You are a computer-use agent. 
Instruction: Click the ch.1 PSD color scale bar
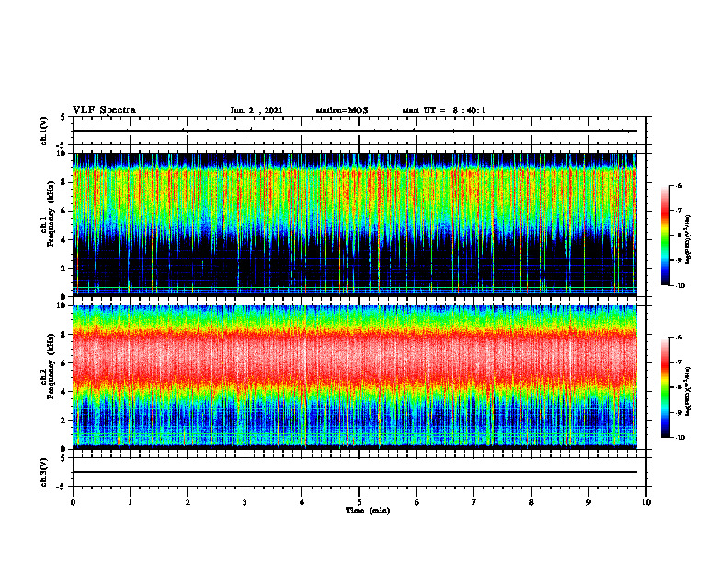tap(665, 236)
